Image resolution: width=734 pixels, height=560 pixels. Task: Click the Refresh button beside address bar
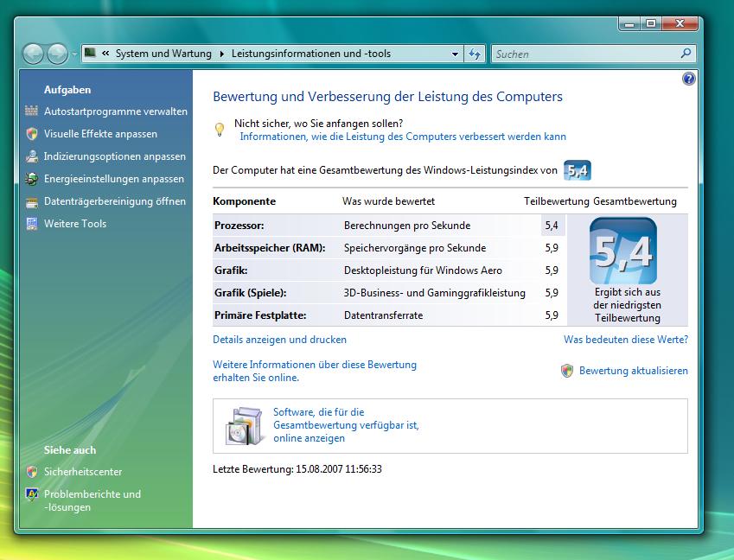click(475, 54)
